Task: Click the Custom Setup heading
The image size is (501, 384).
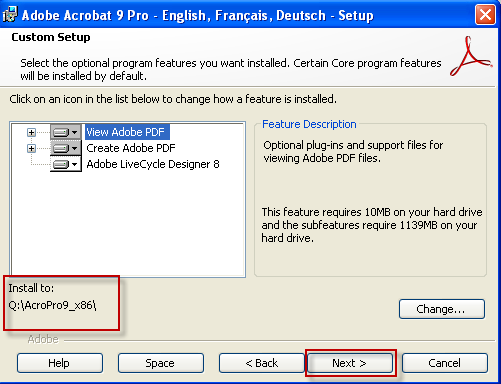Action: [51, 37]
